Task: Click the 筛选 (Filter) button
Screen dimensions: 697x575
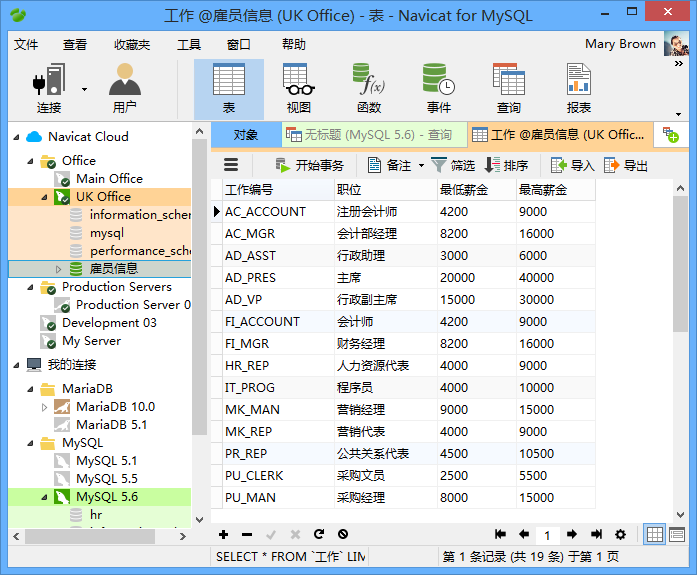Action: 453,165
